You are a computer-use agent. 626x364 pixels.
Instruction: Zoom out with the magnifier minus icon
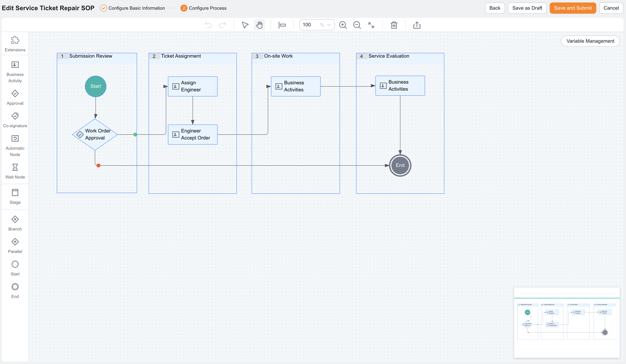pyautogui.click(x=357, y=25)
